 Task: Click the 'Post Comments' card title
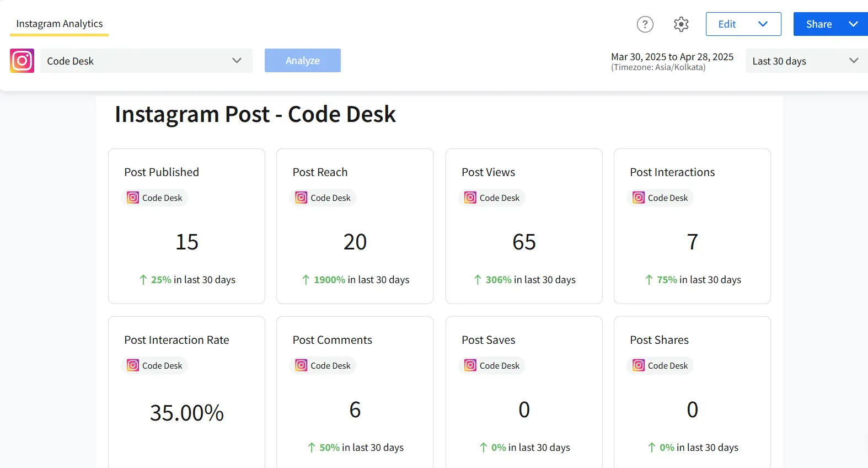coord(333,340)
